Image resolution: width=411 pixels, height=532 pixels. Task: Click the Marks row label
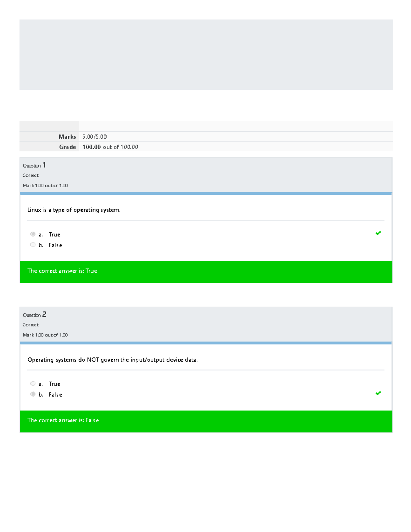(67, 137)
